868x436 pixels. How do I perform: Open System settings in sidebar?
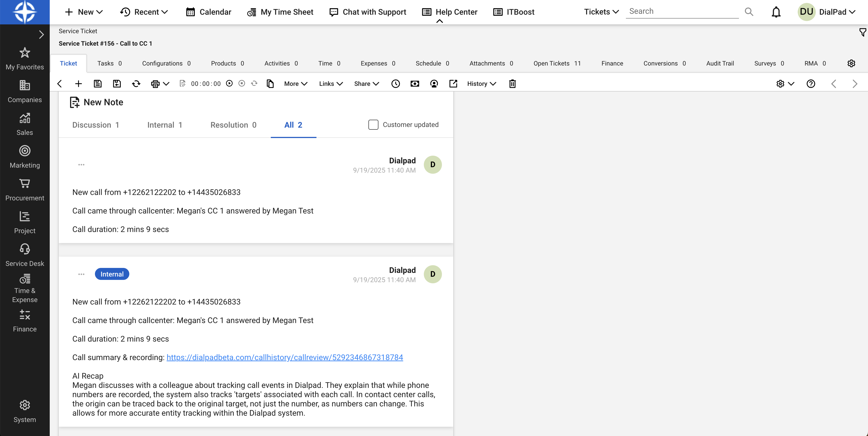click(25, 411)
